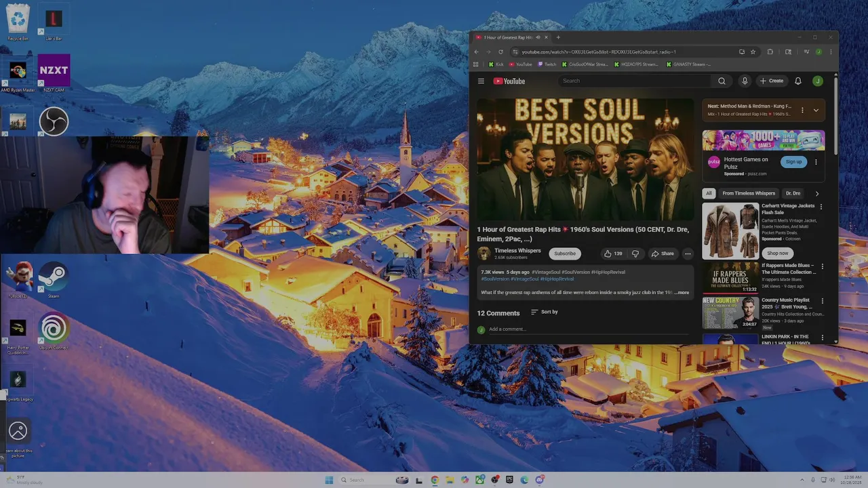The height and width of the screenshot is (488, 868).
Task: Select the From Timeless Whispers chip
Action: (x=749, y=193)
